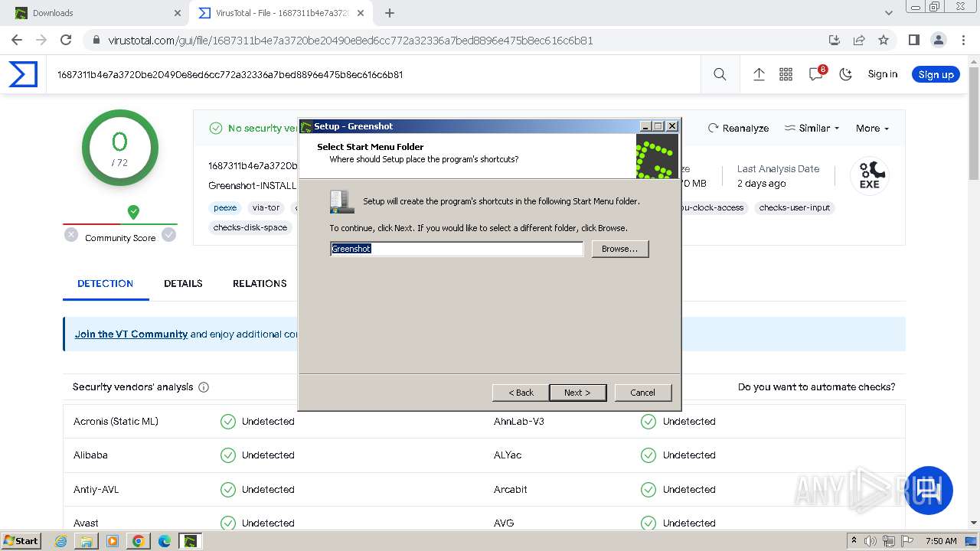
Task: Switch to the VirusTotal browser tab
Action: click(x=279, y=13)
